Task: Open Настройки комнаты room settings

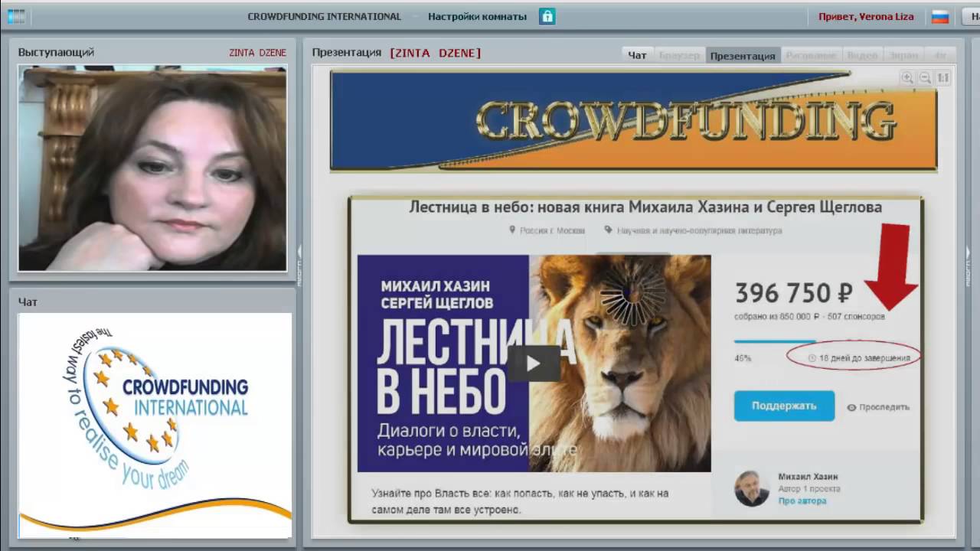Action: point(477,16)
